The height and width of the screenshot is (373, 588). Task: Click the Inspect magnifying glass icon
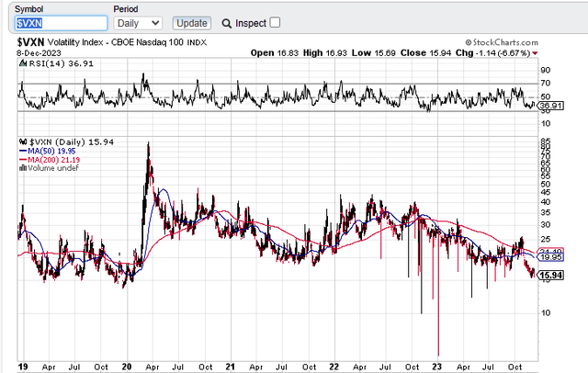227,24
